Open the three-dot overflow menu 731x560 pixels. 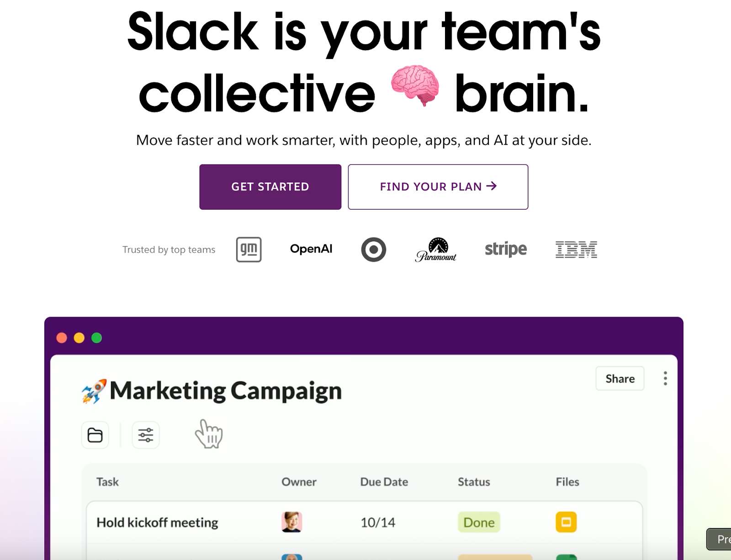(665, 378)
